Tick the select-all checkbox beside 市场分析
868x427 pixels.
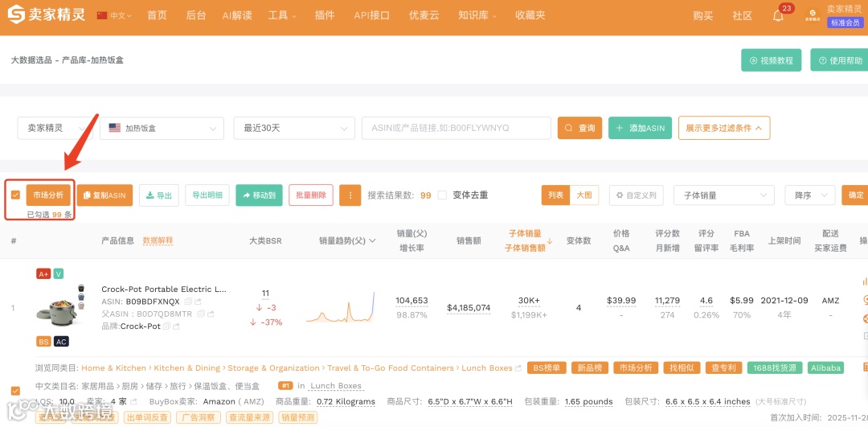(15, 195)
